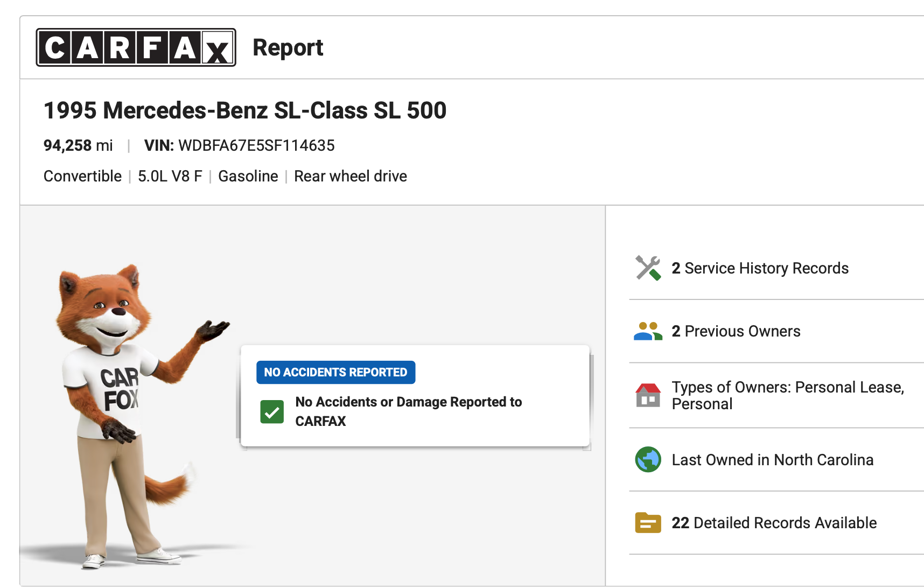The width and height of the screenshot is (924, 588).
Task: Click the Report heading text
Action: click(288, 48)
